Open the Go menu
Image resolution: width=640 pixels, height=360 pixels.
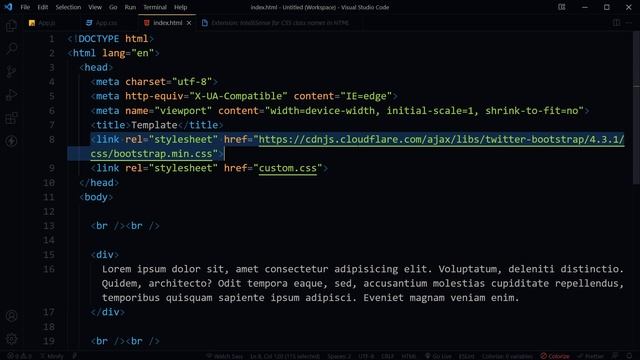pyautogui.click(x=113, y=7)
